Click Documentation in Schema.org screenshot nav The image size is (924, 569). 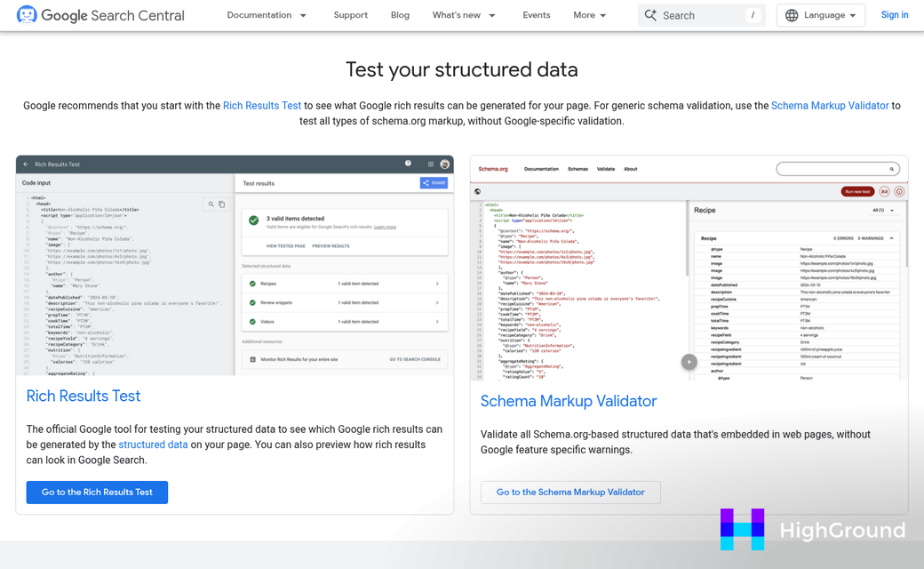pyautogui.click(x=541, y=169)
